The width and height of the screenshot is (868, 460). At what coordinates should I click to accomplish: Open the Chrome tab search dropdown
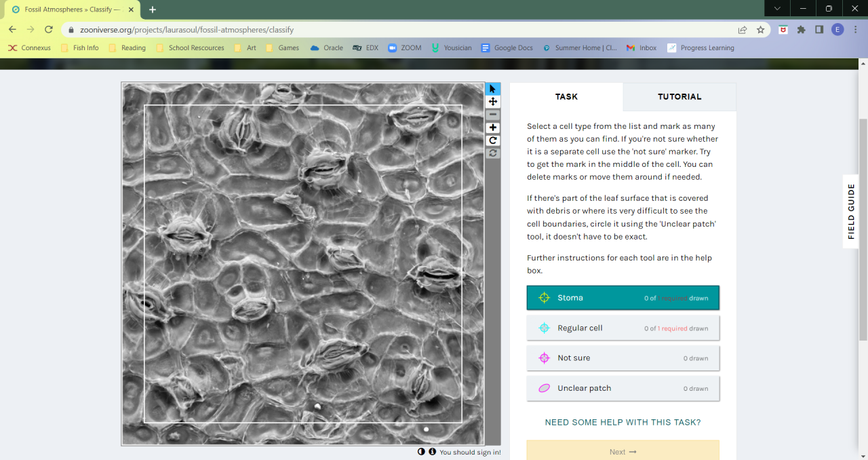(x=777, y=9)
